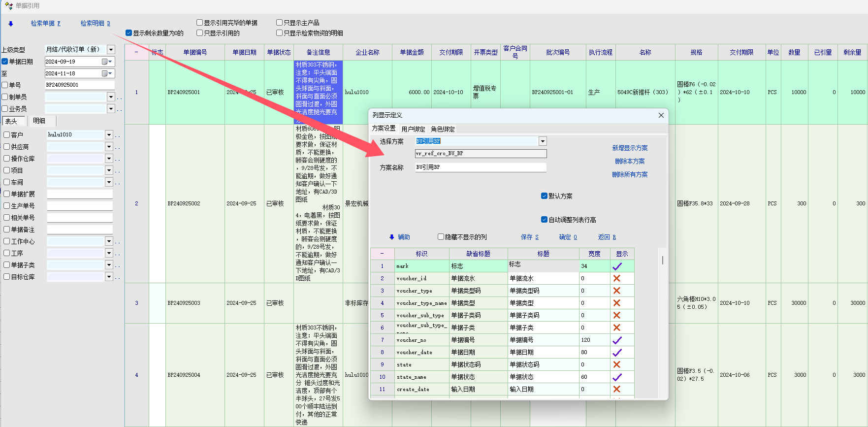Open the 上级类型 dropdown list
868x427 pixels.
[x=111, y=50]
